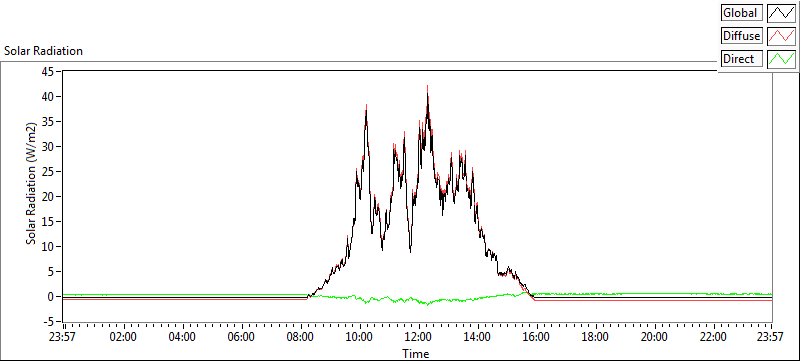This screenshot has width=800, height=361.
Task: Click the Solar Radiation (W/m2) axis label
Action: (x=32, y=183)
